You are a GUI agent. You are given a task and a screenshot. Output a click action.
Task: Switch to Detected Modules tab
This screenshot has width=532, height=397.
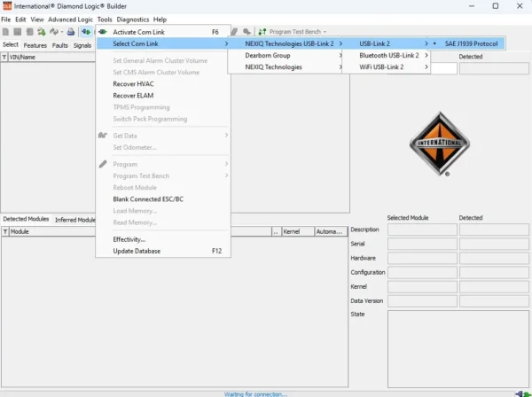(26, 219)
